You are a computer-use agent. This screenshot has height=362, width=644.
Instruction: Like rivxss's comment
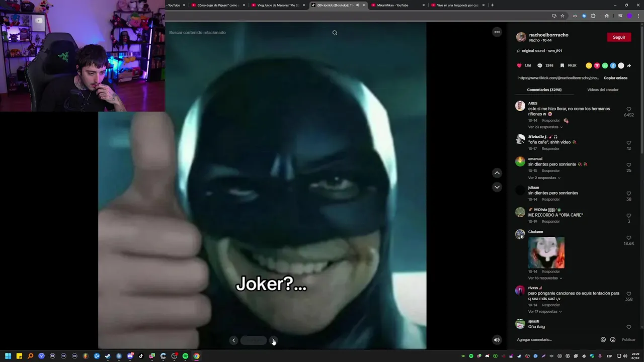[629, 294]
